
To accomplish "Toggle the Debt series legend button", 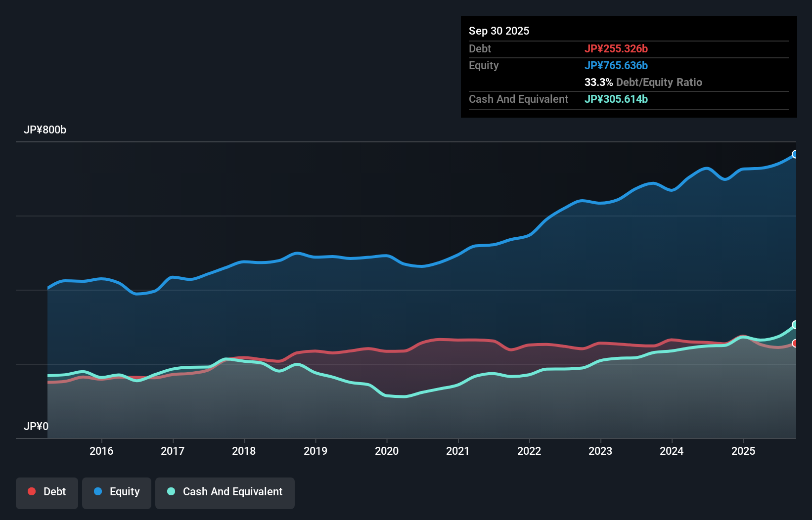I will (47, 493).
